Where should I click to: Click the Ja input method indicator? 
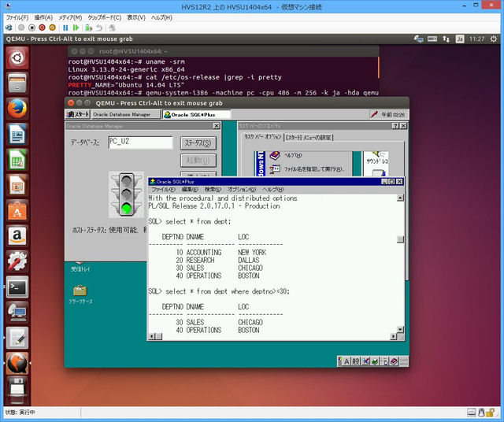click(x=460, y=39)
